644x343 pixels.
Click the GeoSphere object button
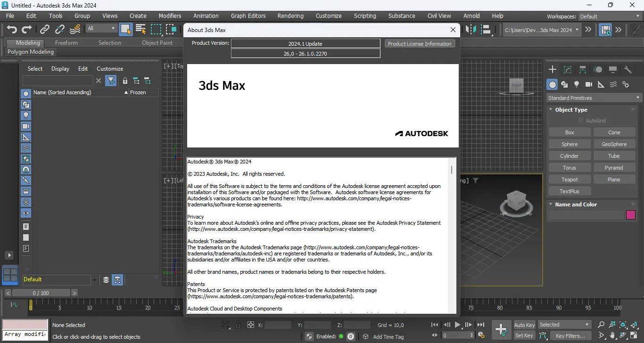tap(614, 144)
